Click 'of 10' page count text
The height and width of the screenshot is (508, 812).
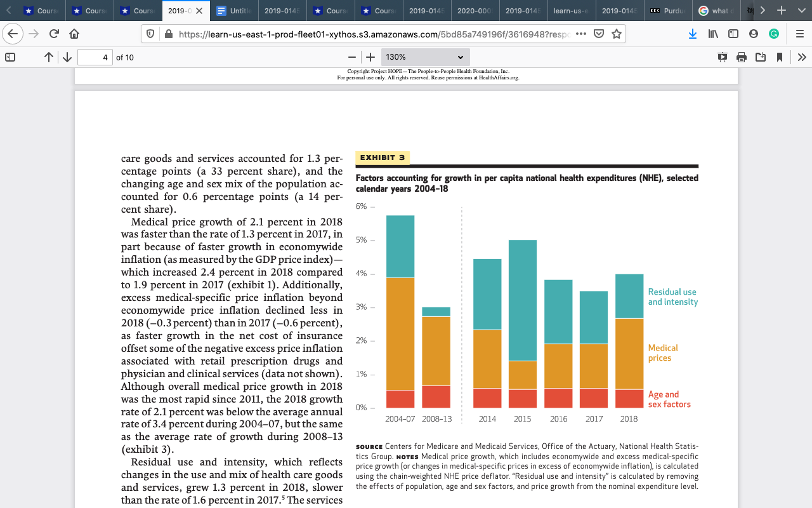pos(125,57)
